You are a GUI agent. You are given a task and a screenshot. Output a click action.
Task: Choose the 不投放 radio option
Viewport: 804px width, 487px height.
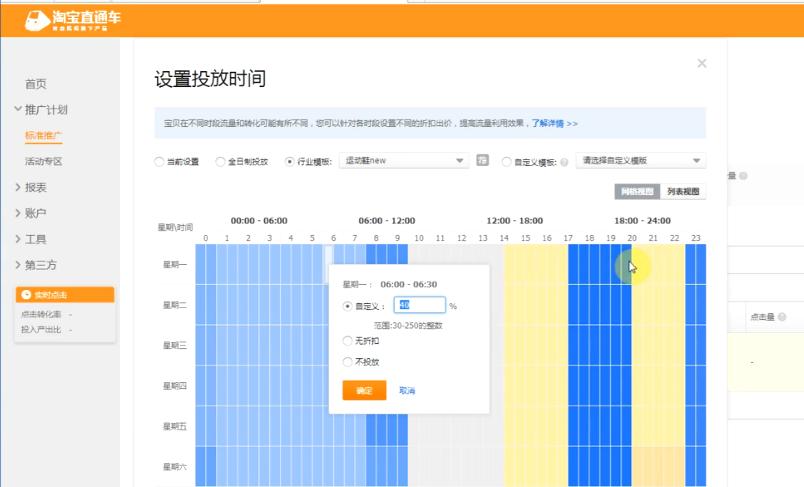tap(347, 361)
